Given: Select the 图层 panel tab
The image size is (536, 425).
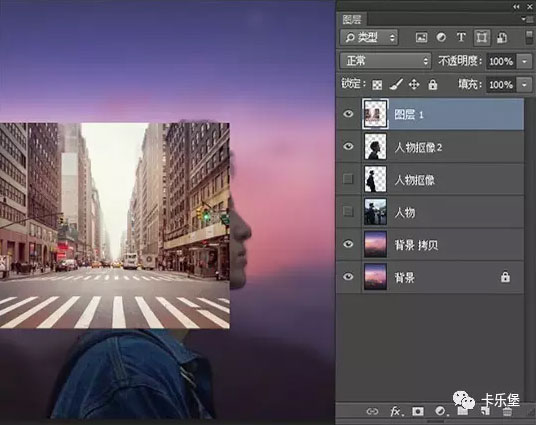Looking at the screenshot, I should [x=352, y=19].
